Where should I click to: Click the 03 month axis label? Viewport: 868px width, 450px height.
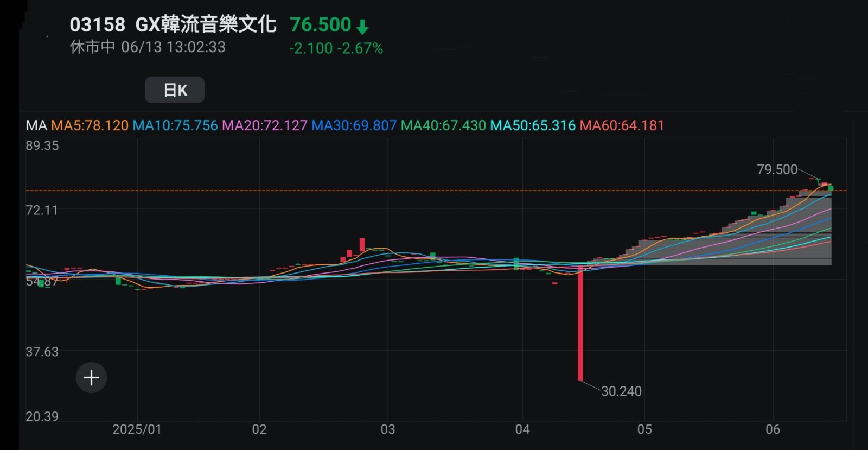click(x=388, y=429)
